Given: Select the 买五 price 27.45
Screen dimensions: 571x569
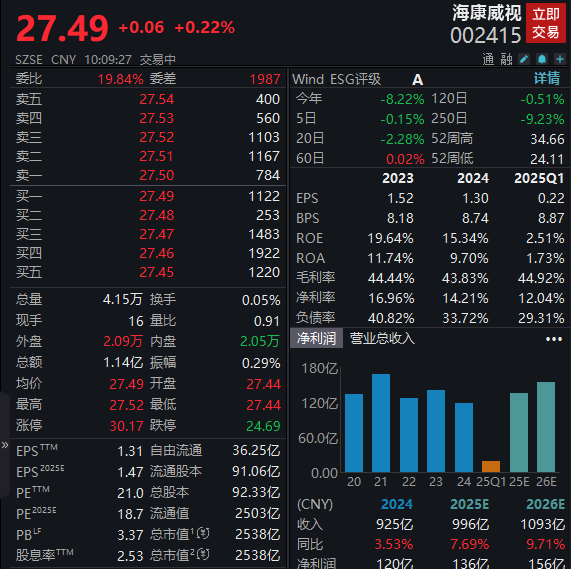Looking at the screenshot, I should tap(157, 272).
